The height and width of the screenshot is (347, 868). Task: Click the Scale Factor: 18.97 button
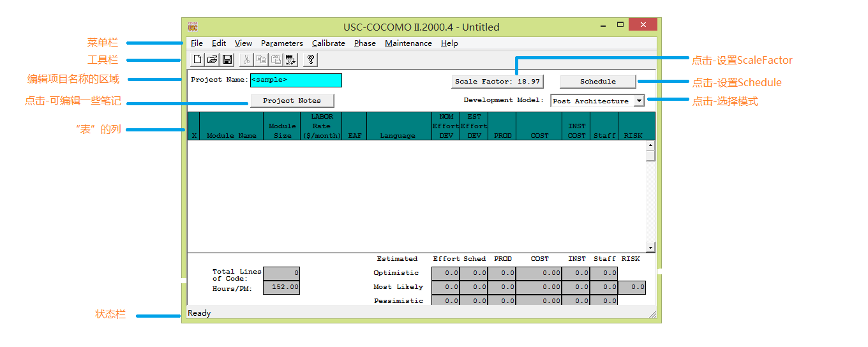point(497,82)
